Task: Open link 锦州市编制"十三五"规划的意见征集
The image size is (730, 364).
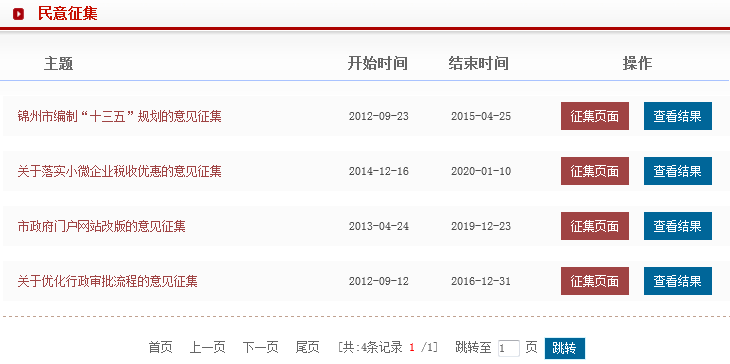Action: (120, 116)
